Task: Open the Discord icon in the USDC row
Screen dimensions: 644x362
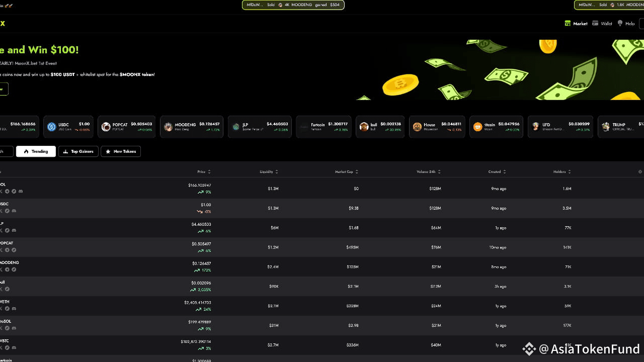Action: 14,211
